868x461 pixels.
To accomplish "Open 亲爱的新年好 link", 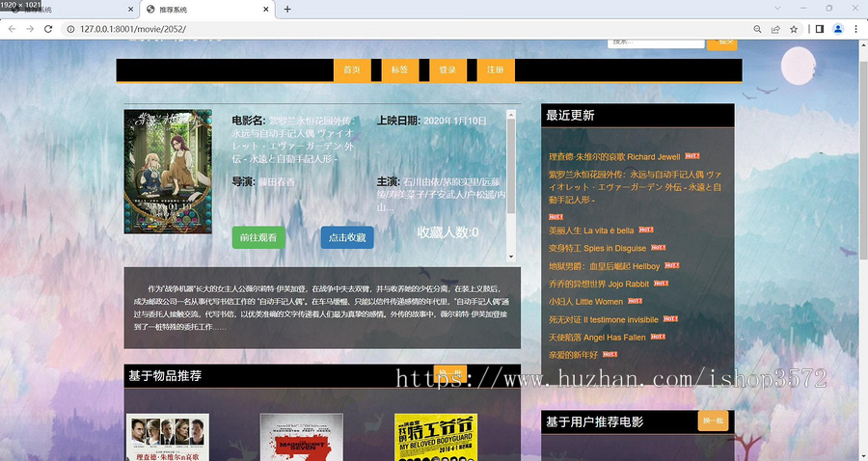I will tap(573, 355).
